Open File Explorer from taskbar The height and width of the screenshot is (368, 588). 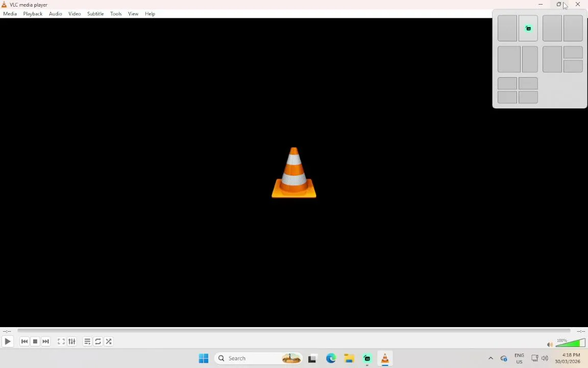point(349,358)
